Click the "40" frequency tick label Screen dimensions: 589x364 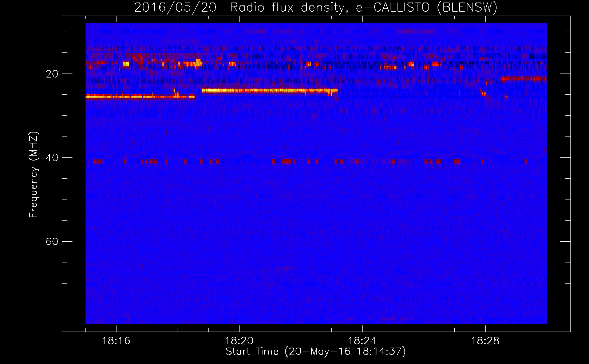click(52, 158)
